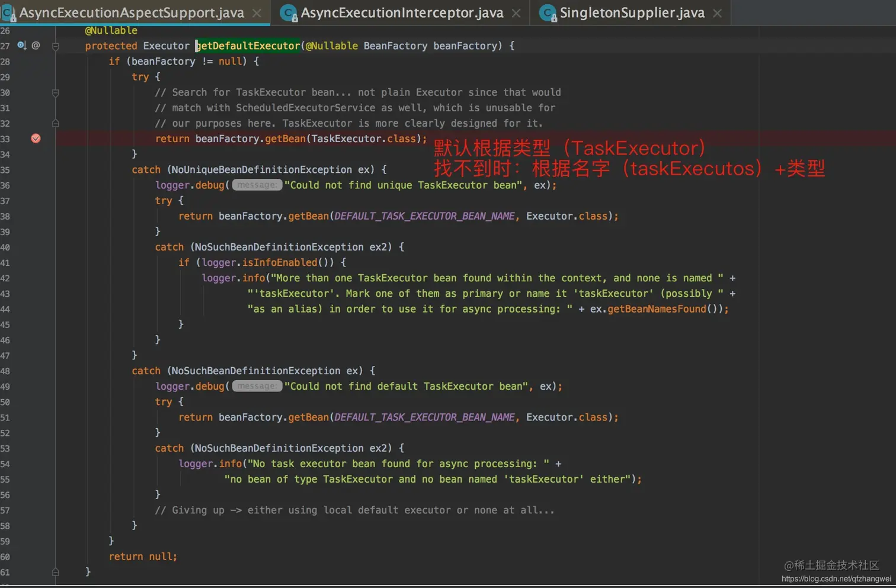Viewport: 896px width, 588px height.
Task: Collapse the getDefaultExecutor method fold marker
Action: (56, 46)
